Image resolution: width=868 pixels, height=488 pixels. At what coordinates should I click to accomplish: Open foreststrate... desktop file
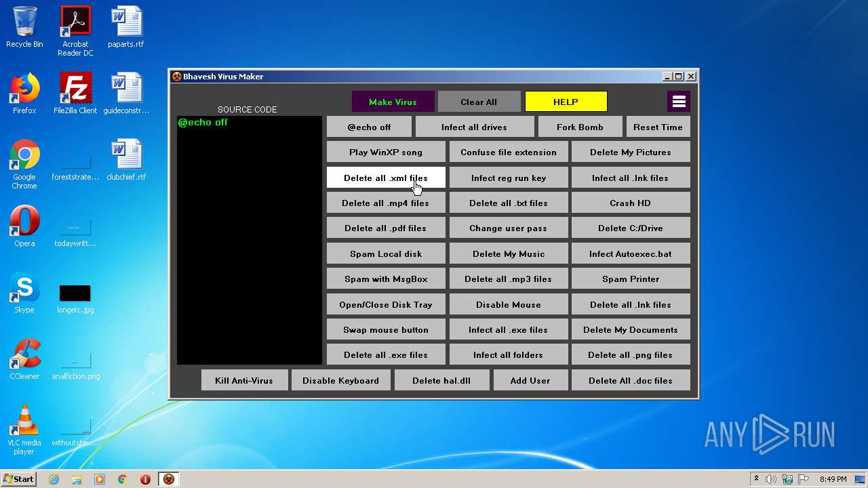[75, 167]
